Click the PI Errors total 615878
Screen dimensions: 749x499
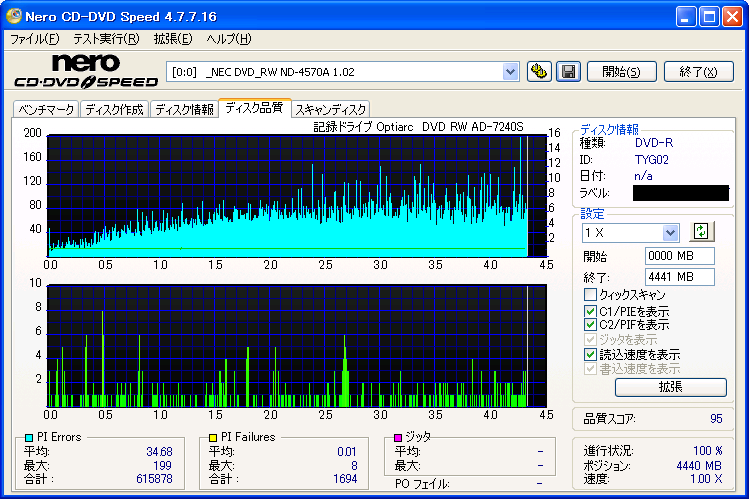click(154, 478)
